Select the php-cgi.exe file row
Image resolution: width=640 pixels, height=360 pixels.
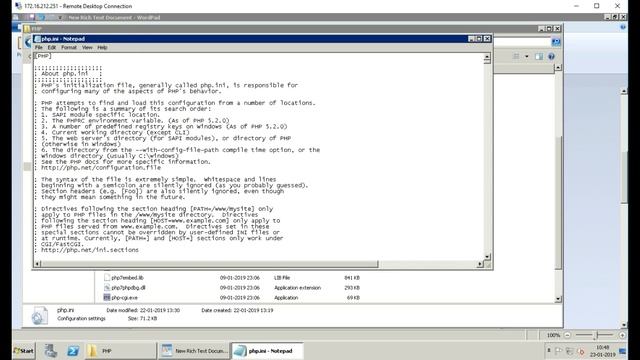click(231, 298)
